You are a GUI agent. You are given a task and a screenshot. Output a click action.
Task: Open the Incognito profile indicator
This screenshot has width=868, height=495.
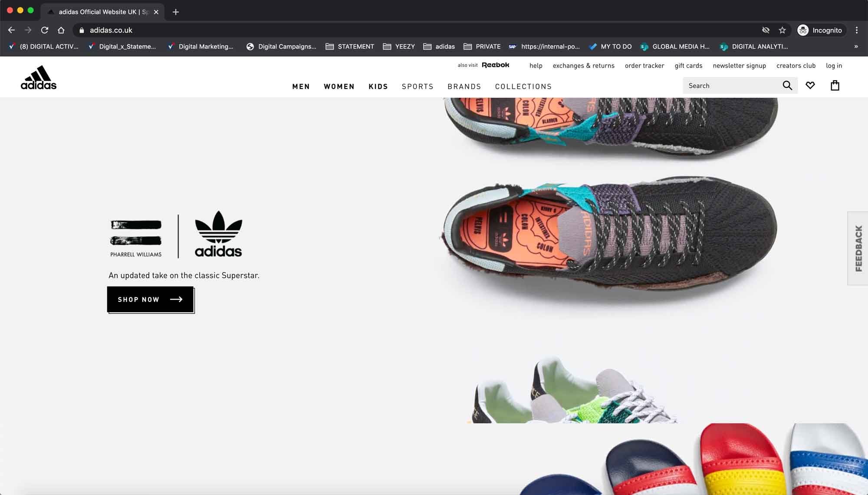click(820, 30)
